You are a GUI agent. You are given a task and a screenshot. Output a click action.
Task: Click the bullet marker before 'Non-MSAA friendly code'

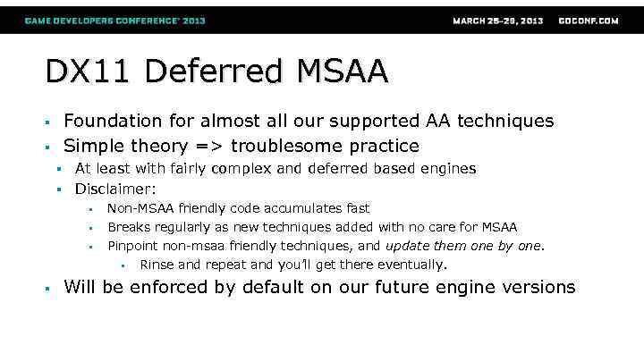tap(91, 210)
